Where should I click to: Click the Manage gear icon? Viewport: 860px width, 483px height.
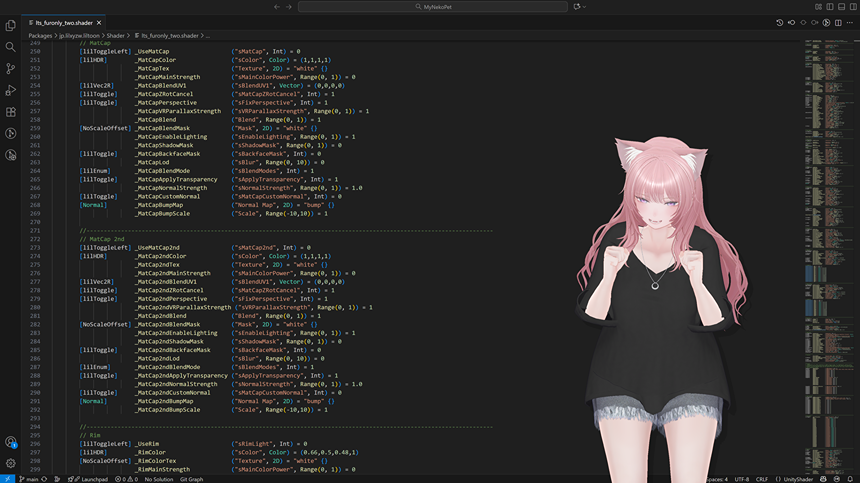(11, 463)
